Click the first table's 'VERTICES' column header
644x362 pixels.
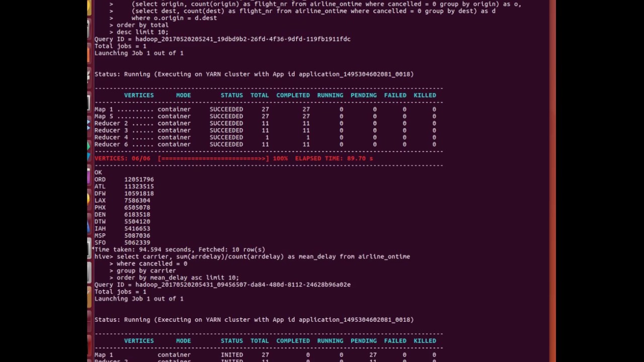139,95
